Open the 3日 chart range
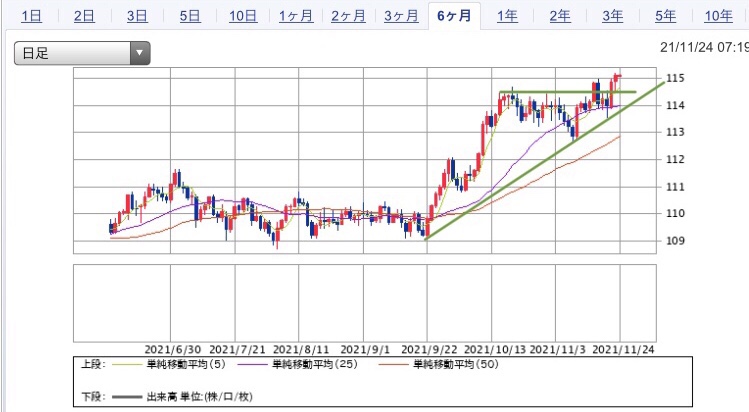749x412 pixels. [137, 16]
